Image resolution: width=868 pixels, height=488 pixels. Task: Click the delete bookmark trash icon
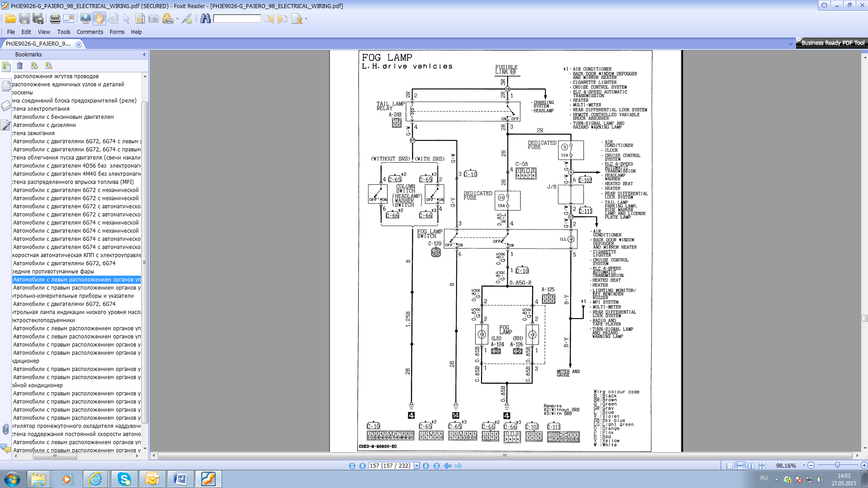20,66
